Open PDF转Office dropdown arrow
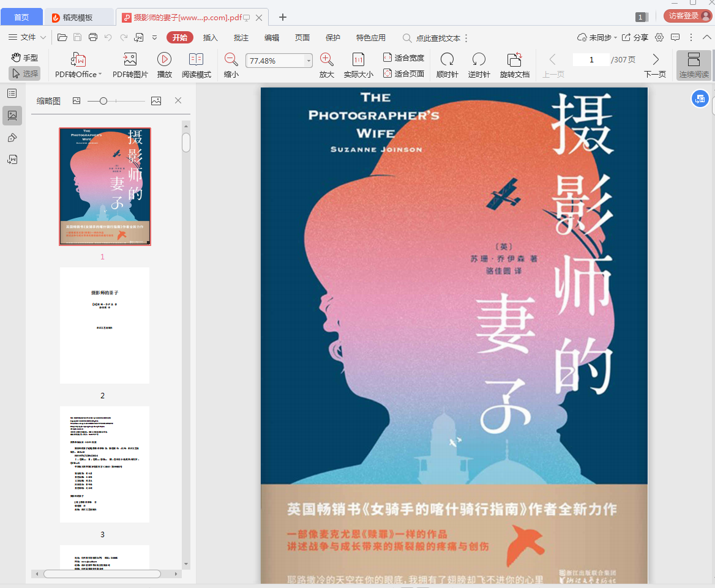Screen dimensions: 715x588 point(100,74)
